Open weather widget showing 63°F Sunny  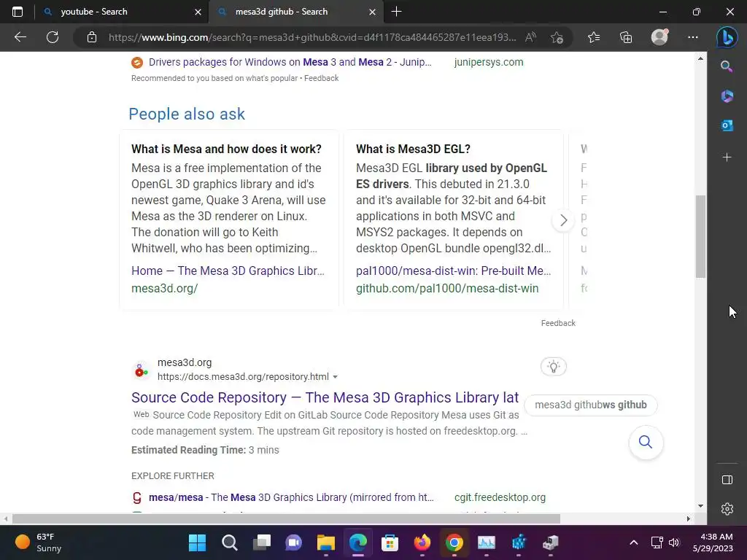click(x=38, y=542)
